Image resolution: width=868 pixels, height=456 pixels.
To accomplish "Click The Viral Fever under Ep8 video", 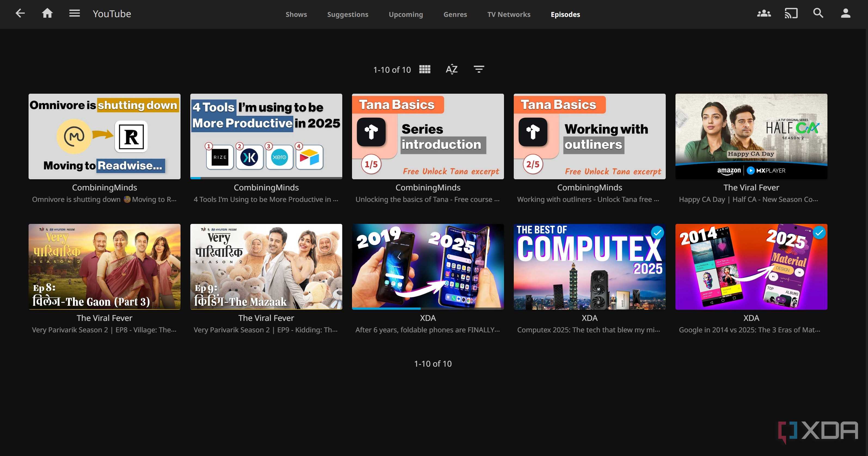I will click(105, 318).
